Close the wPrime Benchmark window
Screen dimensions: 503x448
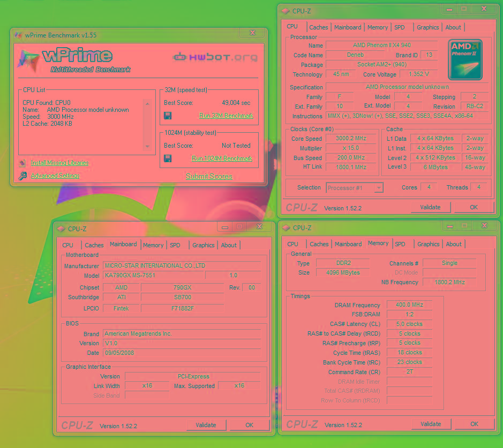[x=252, y=33]
